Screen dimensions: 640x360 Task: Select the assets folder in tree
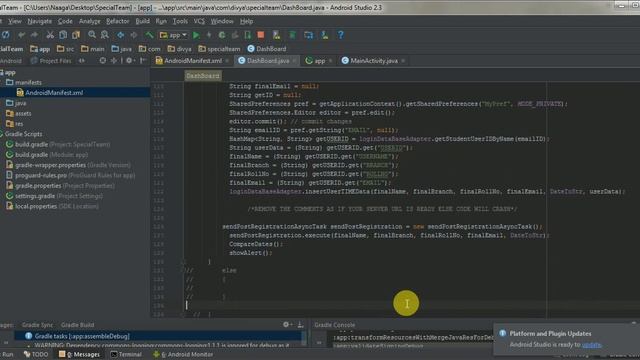click(x=19, y=113)
